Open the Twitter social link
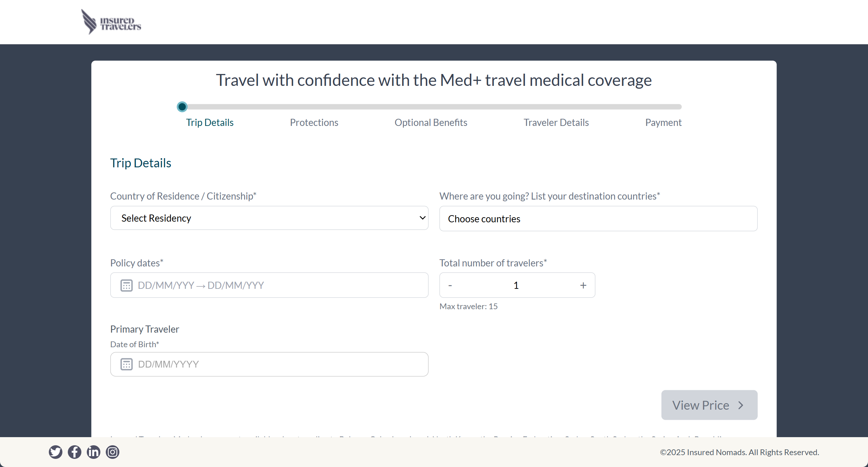This screenshot has height=467, width=868. coord(56,452)
